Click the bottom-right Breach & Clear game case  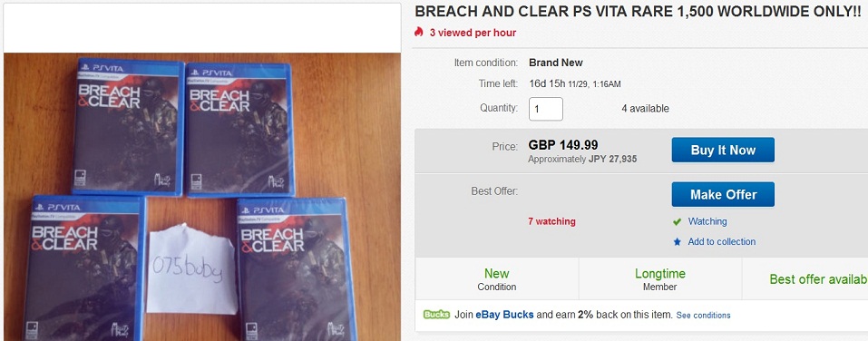(x=296, y=270)
